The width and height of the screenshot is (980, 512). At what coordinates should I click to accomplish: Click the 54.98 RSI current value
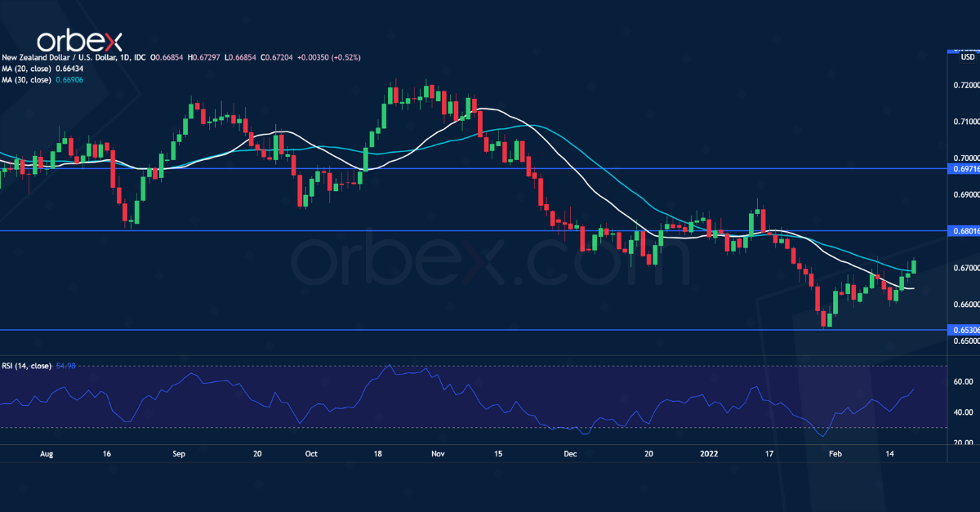tap(65, 366)
